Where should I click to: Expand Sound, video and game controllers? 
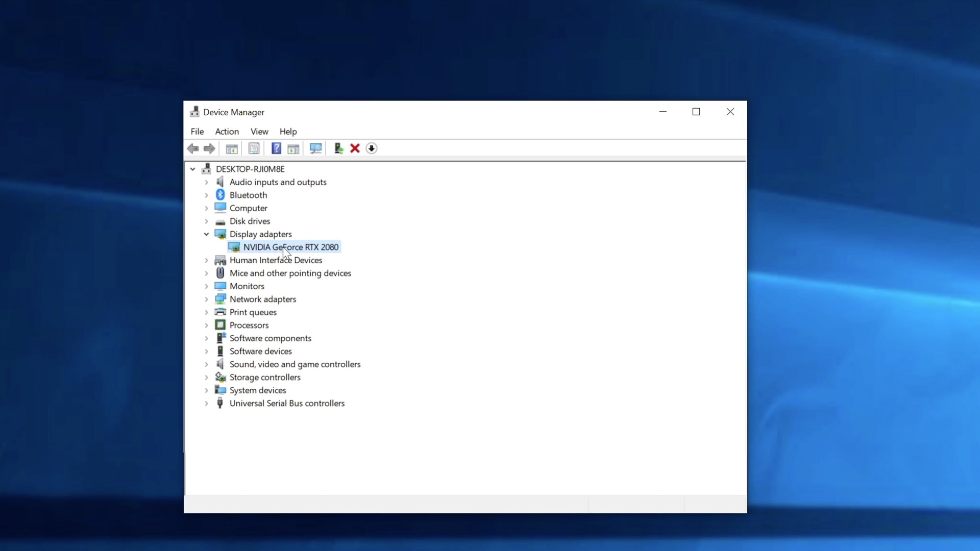206,364
